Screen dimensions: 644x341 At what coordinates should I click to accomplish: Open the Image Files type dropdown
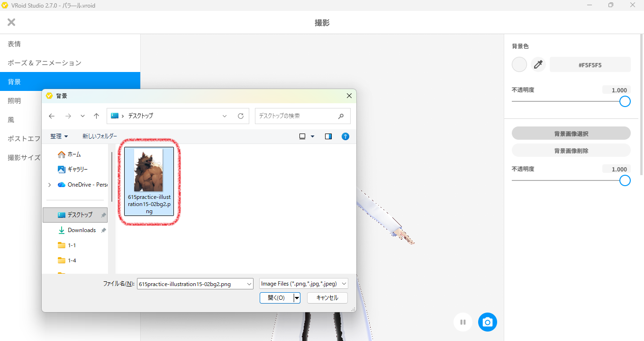click(304, 284)
